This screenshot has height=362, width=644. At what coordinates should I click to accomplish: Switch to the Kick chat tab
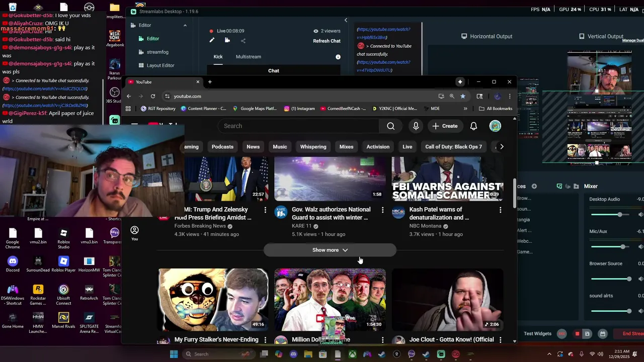coord(218,57)
